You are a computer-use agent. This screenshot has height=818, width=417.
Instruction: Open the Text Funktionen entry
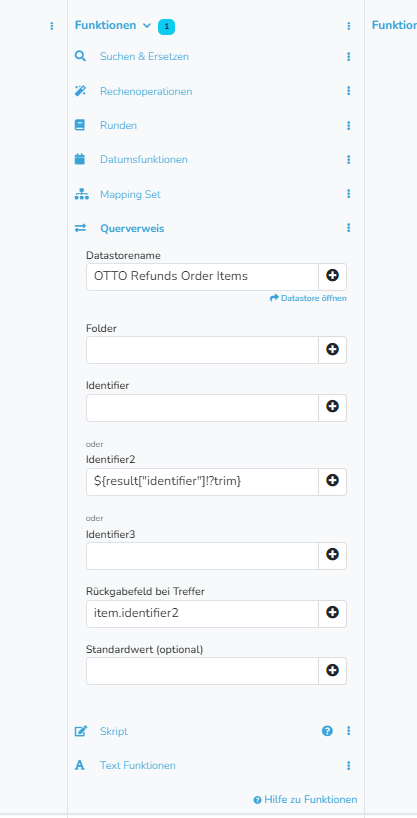pos(138,765)
